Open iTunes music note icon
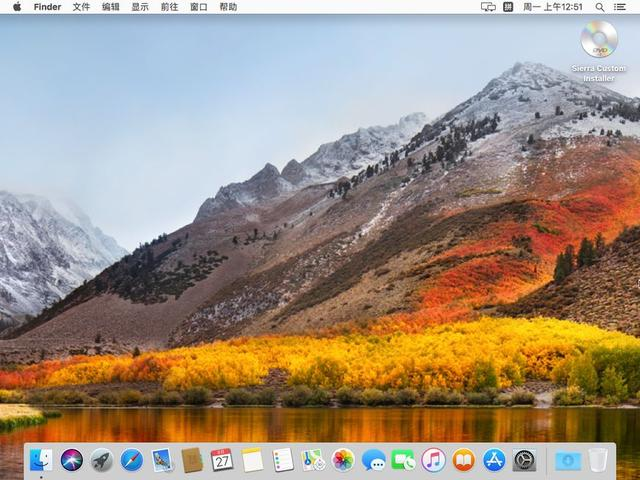The width and height of the screenshot is (640, 480). [x=433, y=460]
